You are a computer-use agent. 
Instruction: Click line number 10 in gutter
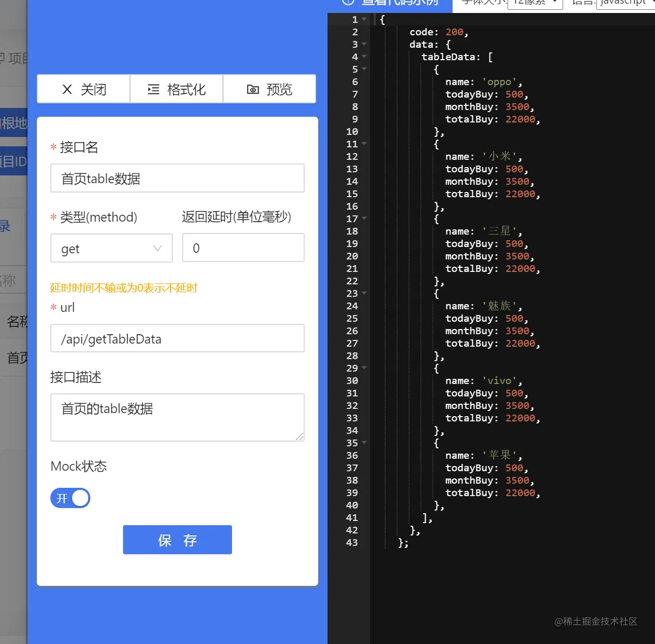coord(352,132)
